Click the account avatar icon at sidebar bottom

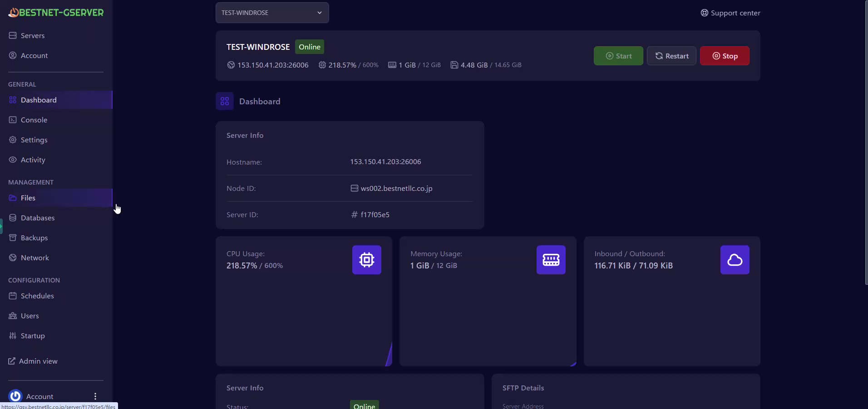[x=15, y=396]
